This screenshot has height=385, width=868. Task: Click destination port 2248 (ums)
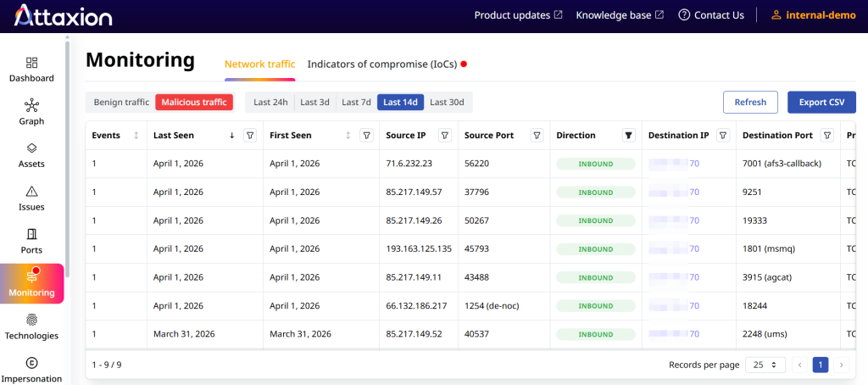click(765, 334)
